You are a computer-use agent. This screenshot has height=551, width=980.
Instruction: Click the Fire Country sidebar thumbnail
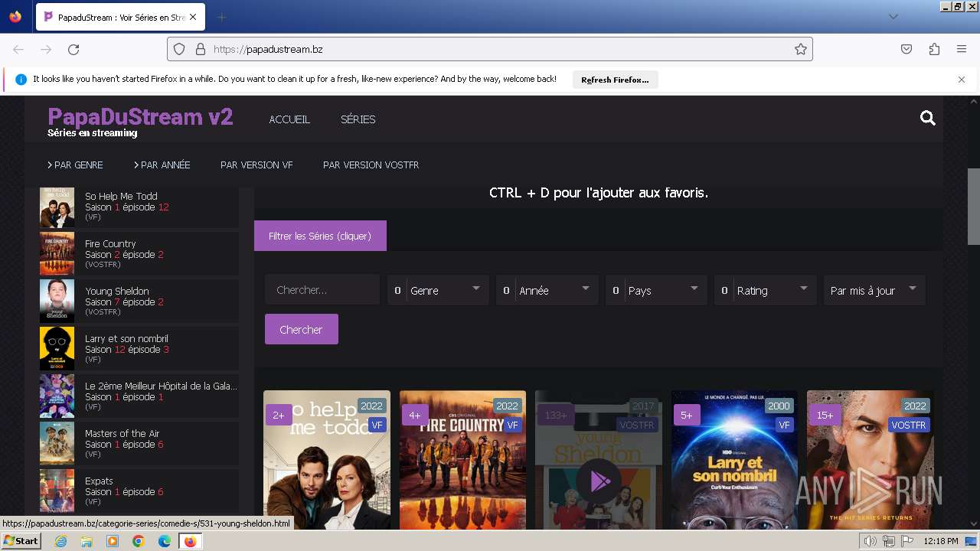click(57, 254)
